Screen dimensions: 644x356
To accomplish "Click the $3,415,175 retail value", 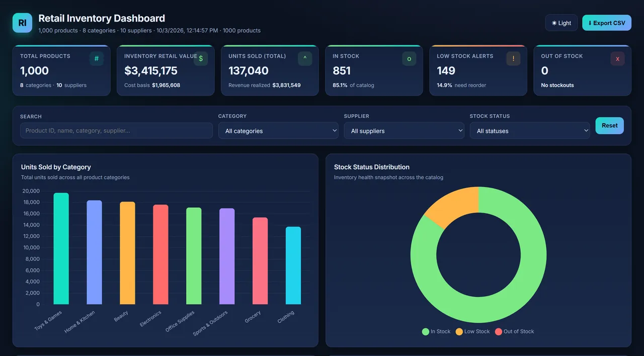I will (151, 71).
